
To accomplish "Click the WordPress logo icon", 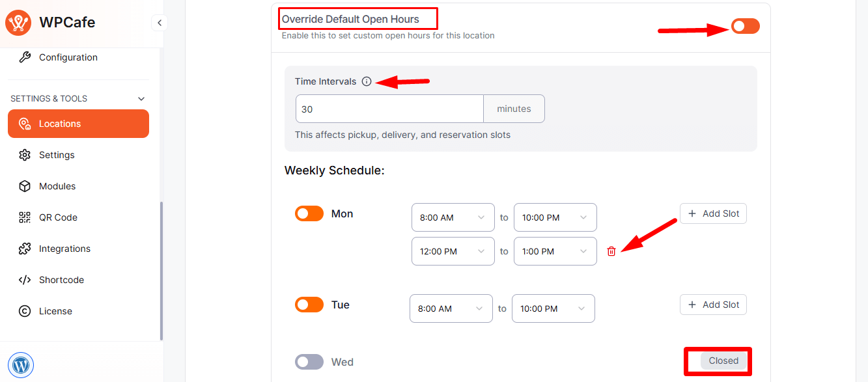I will click(x=21, y=365).
